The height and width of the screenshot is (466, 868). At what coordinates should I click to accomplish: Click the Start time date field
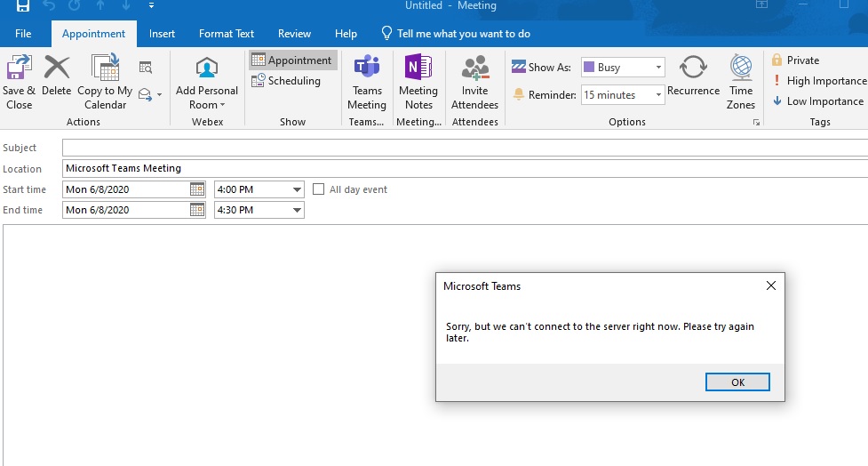(126, 189)
